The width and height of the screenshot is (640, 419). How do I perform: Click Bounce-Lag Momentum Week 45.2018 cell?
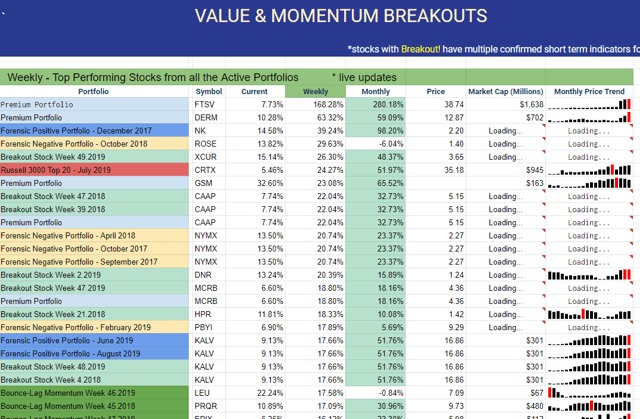click(94, 406)
